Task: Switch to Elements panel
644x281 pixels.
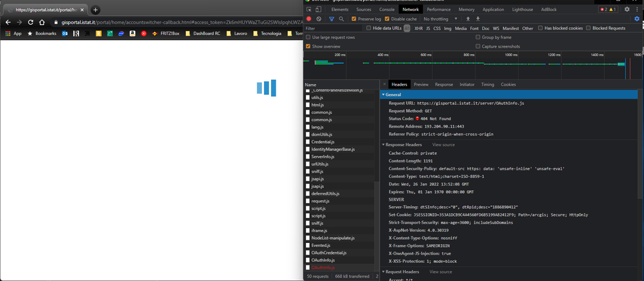Action: [339, 10]
